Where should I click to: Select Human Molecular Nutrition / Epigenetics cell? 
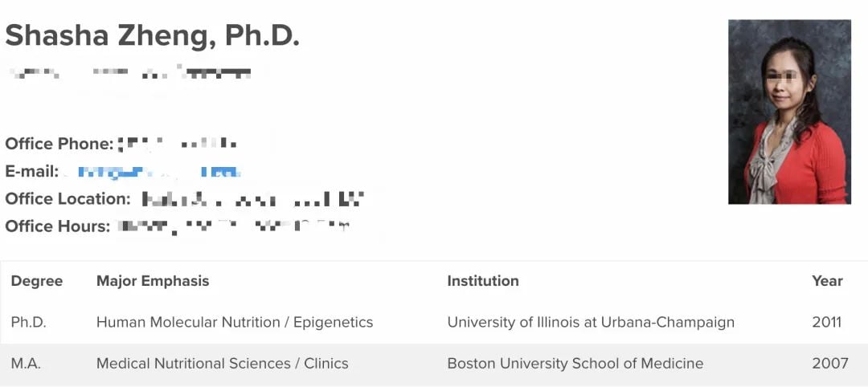(x=235, y=322)
